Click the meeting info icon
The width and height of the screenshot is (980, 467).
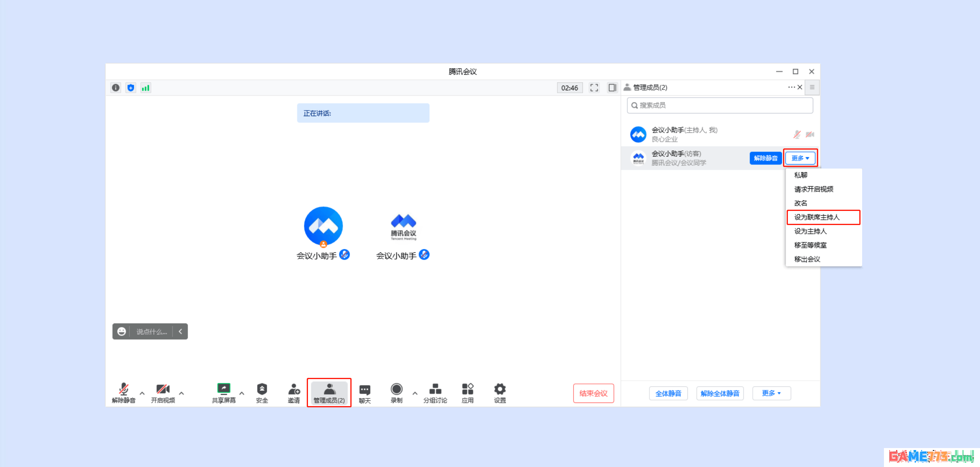tap(116, 88)
